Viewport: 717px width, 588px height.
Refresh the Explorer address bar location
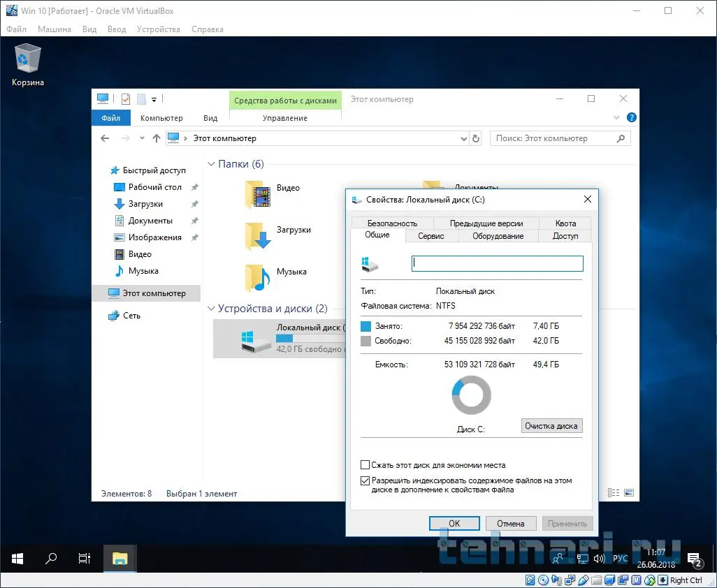[x=476, y=138]
